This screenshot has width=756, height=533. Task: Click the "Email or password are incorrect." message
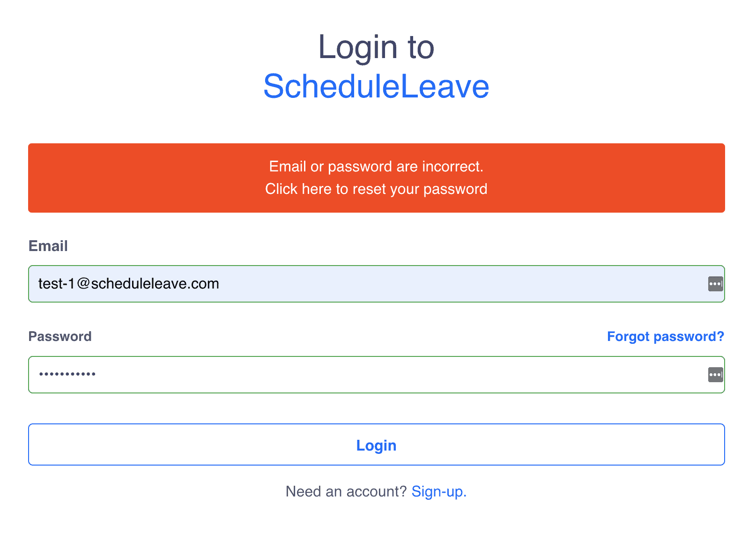[376, 167]
